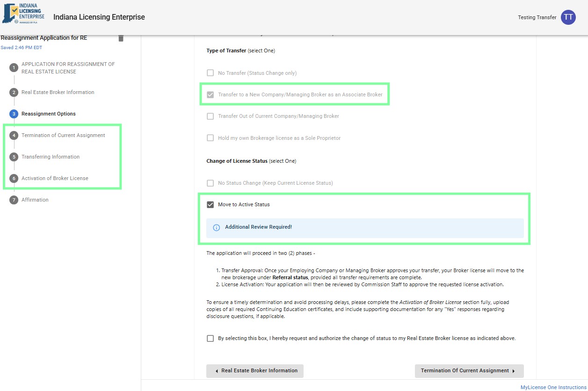Click the Saved 2:46 PM EDT link
Screen dimensions: 588x391
coord(22,47)
